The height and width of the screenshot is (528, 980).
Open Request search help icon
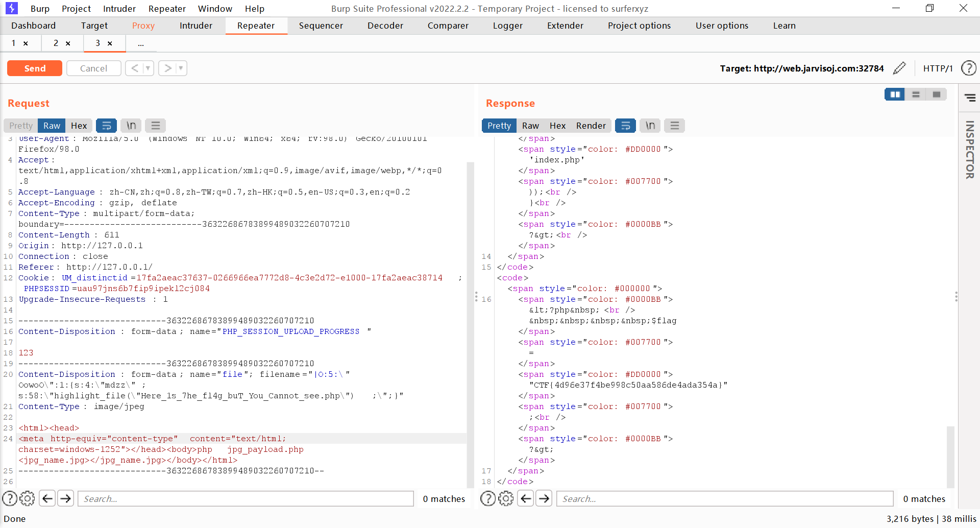pyautogui.click(x=10, y=498)
